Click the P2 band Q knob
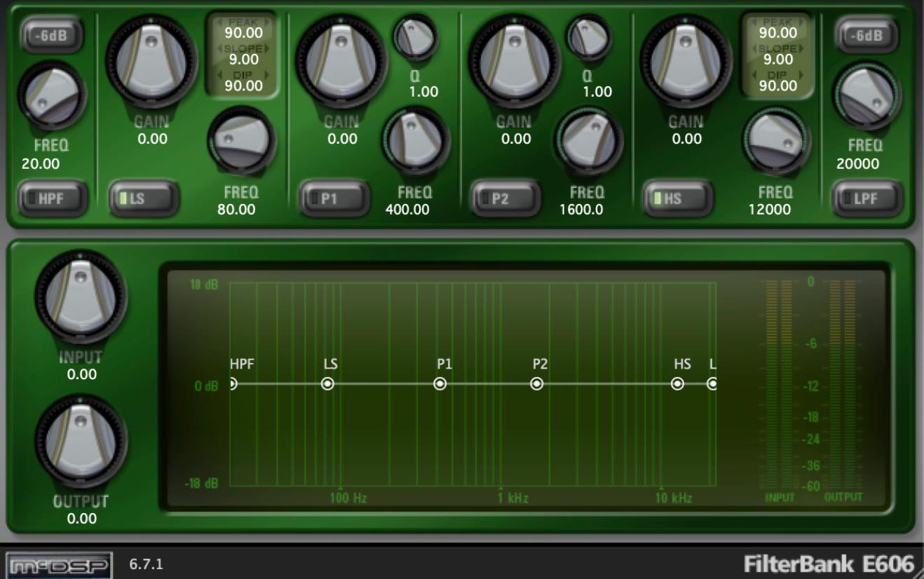924x579 pixels. (x=588, y=36)
